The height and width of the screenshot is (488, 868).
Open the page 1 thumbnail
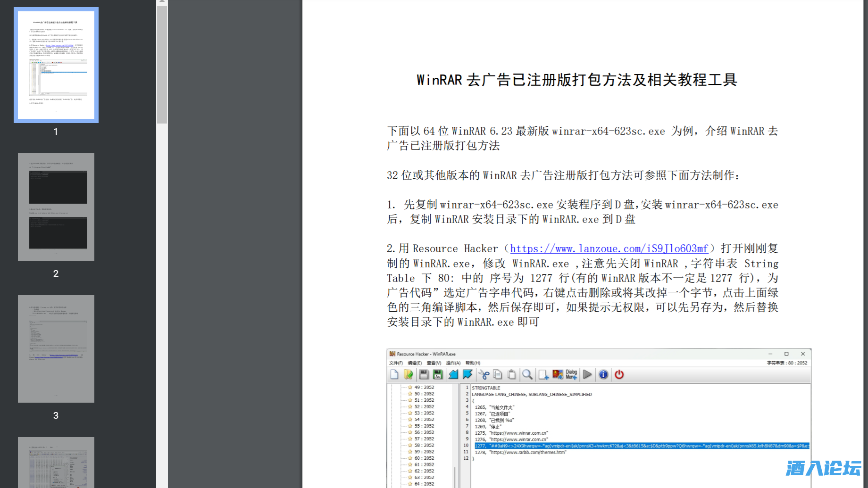point(56,65)
